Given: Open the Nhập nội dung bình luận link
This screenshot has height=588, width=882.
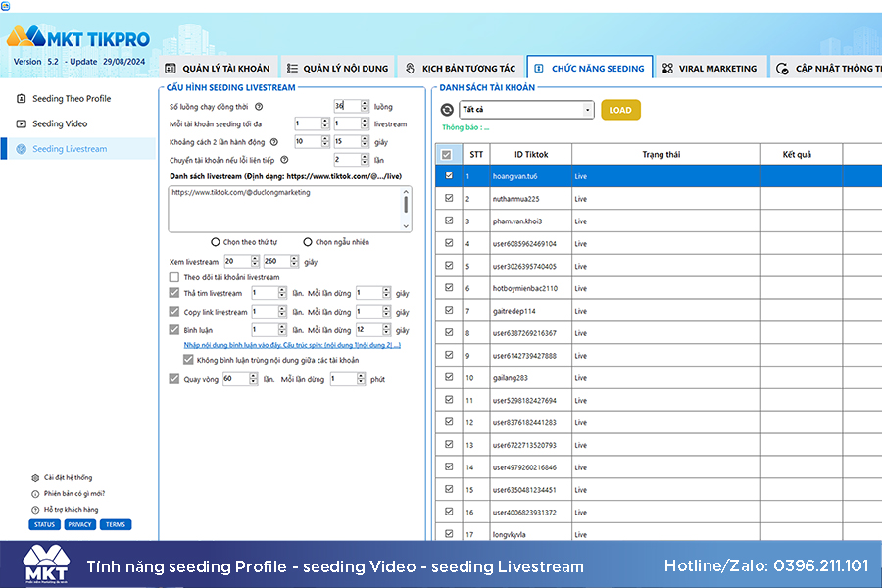Looking at the screenshot, I should [292, 345].
